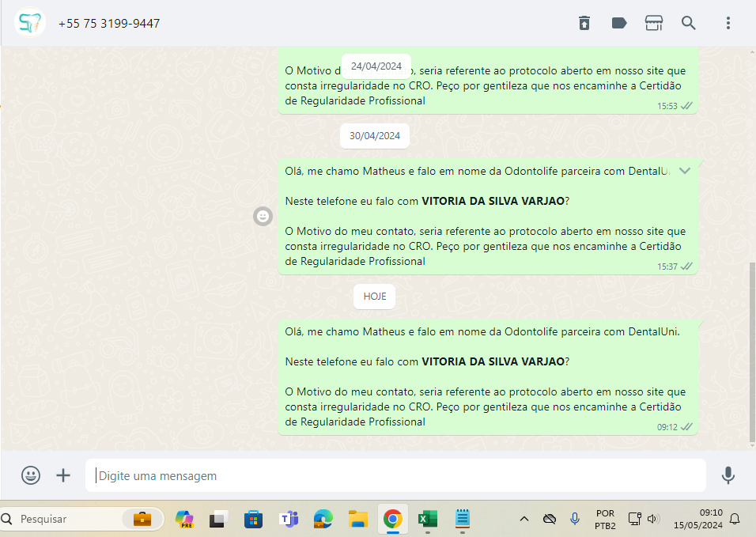
Task: Click bold name in the 30/04/2024 message
Action: click(x=493, y=201)
